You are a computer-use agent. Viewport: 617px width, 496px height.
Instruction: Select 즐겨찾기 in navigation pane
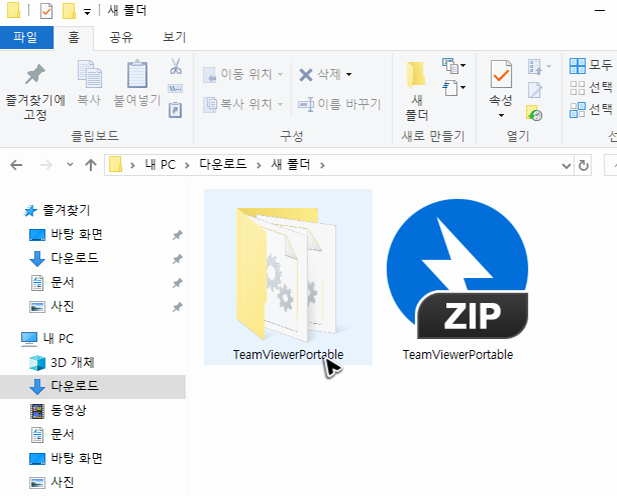click(66, 211)
